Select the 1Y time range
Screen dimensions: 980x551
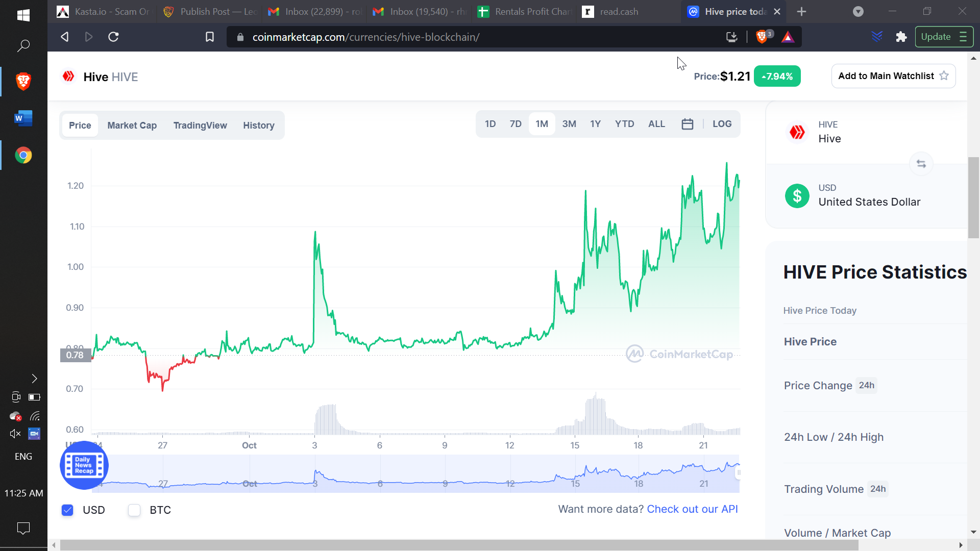(x=596, y=124)
